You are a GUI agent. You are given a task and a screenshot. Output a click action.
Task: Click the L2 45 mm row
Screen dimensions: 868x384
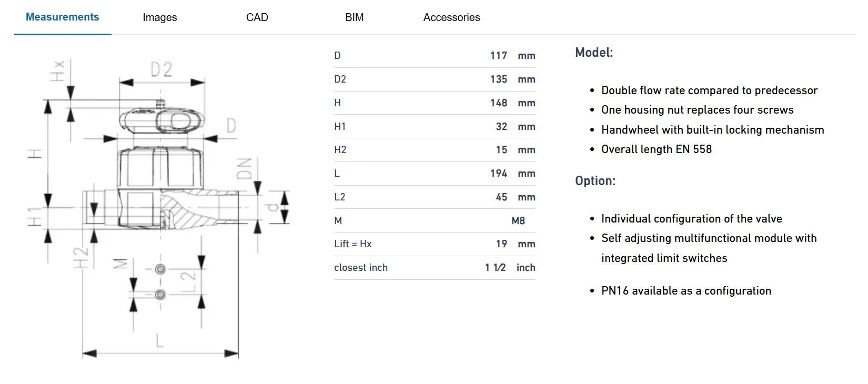coord(435,197)
